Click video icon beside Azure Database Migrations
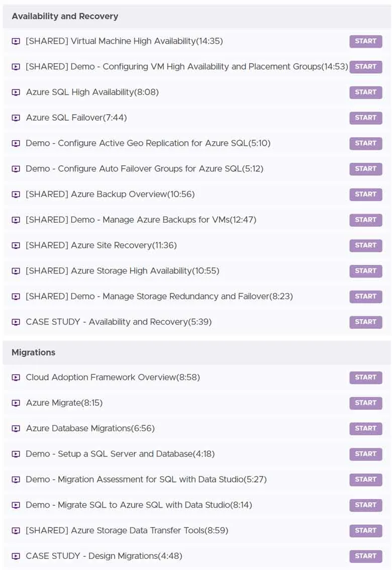The height and width of the screenshot is (570, 392). pyautogui.click(x=16, y=429)
